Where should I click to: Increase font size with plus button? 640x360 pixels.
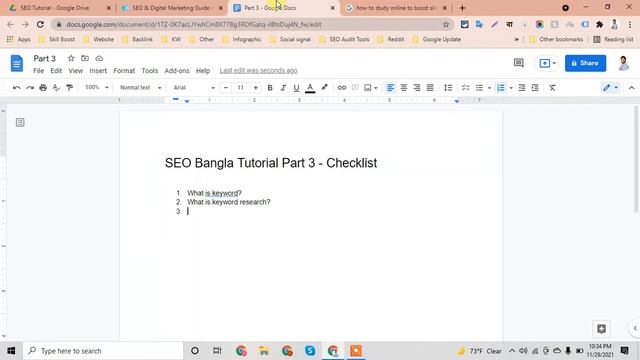pos(256,87)
